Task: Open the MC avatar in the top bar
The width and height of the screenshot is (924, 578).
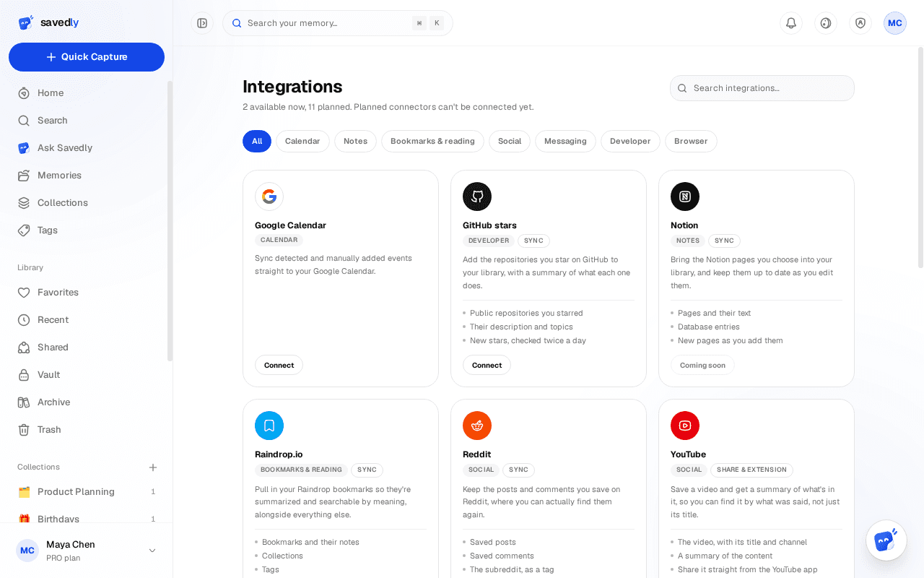Action: 895,23
